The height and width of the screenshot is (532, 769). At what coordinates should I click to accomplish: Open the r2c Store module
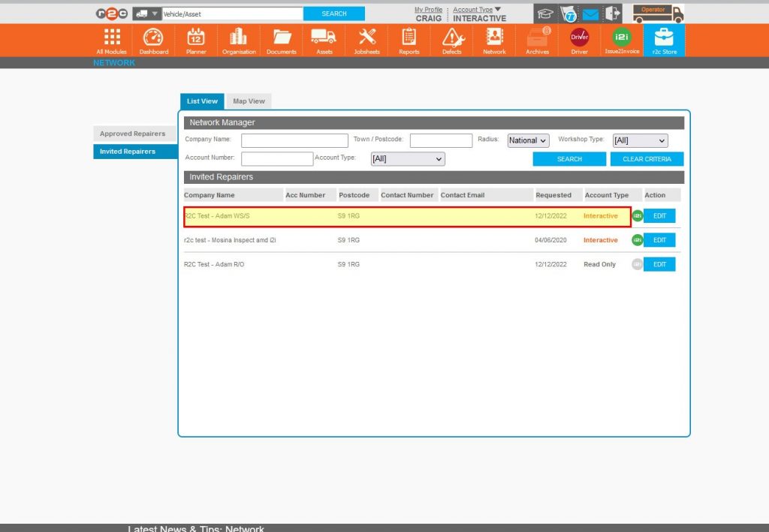click(664, 41)
